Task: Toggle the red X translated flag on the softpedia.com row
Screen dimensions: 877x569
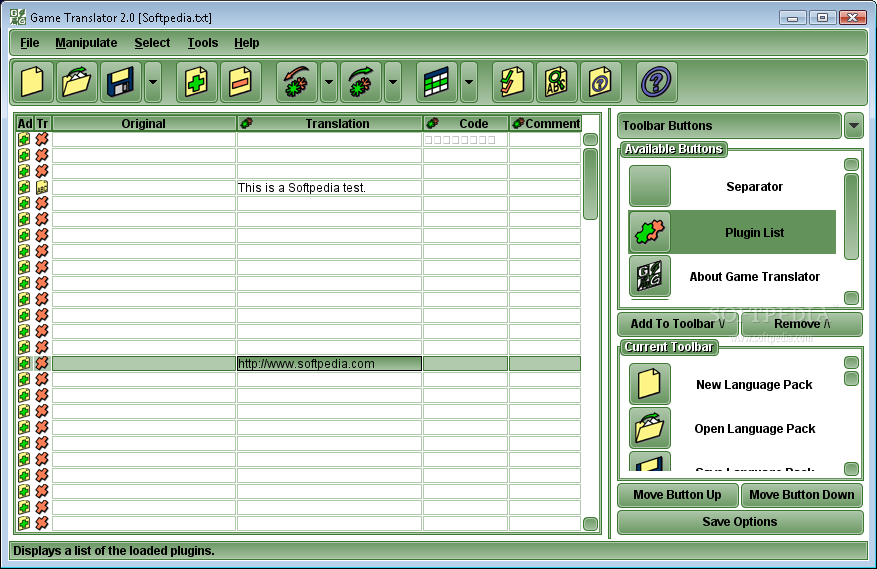Action: 42,363
